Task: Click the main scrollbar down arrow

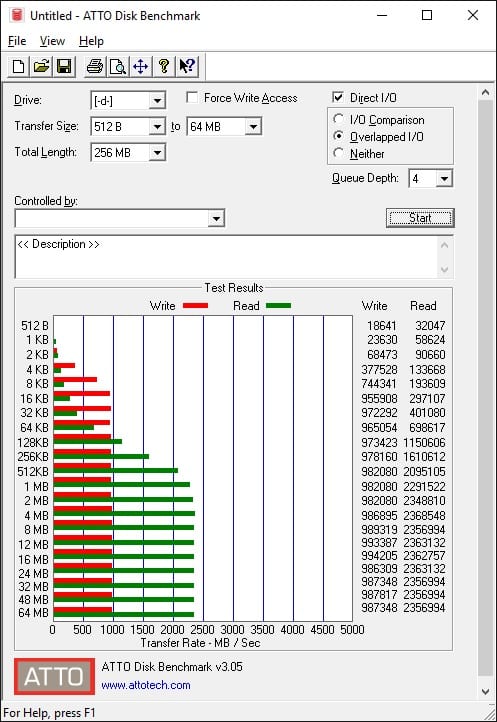Action: 485,691
